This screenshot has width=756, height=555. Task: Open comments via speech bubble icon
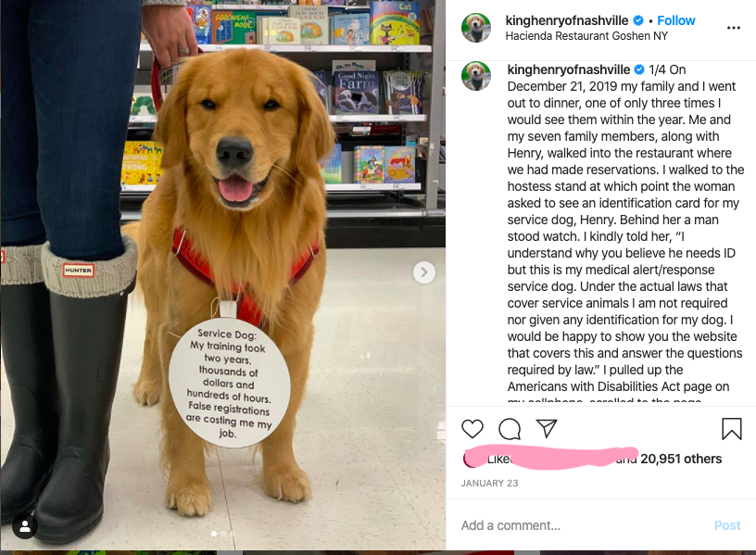[510, 429]
